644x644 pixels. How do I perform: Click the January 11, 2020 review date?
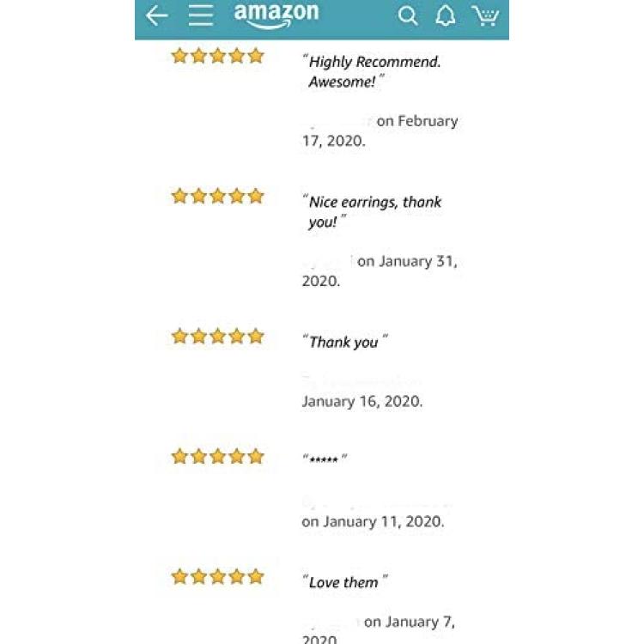click(373, 521)
